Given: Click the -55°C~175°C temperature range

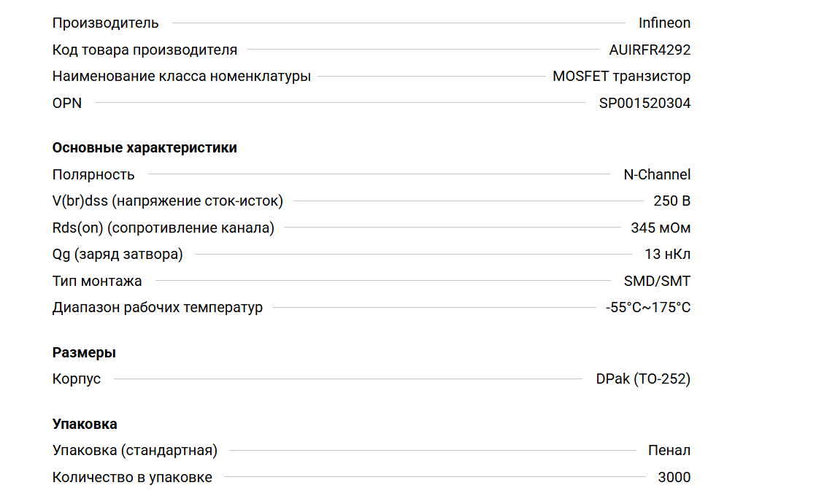Looking at the screenshot, I should click(x=647, y=307).
